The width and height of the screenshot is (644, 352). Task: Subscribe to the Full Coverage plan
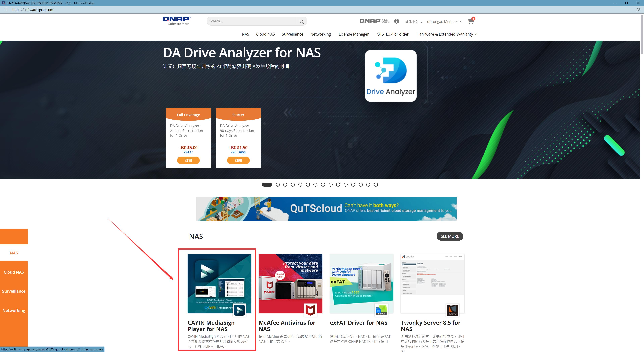click(188, 160)
